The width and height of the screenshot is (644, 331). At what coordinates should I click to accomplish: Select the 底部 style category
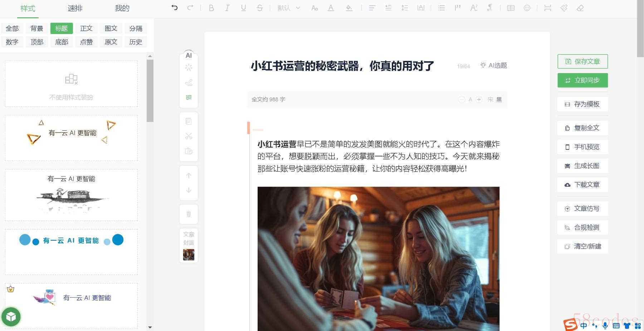(x=62, y=42)
